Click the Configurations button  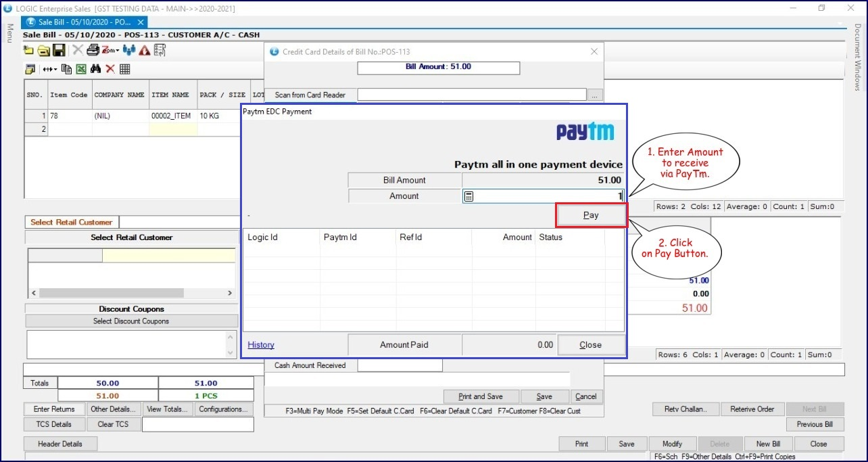223,409
